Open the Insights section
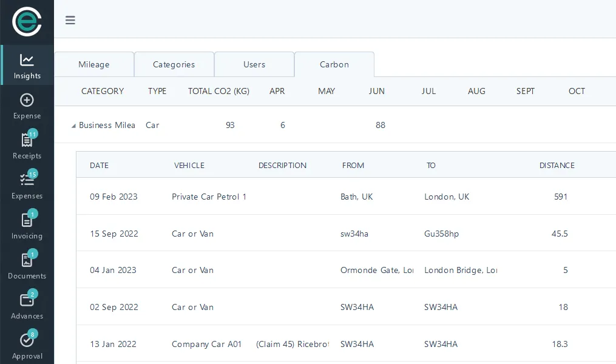 click(x=27, y=65)
